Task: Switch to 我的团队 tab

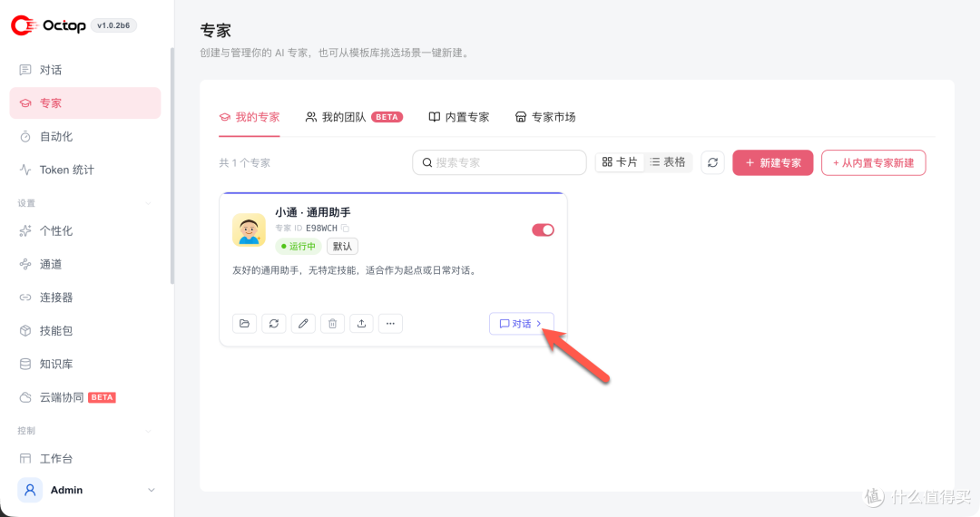Action: [x=354, y=117]
